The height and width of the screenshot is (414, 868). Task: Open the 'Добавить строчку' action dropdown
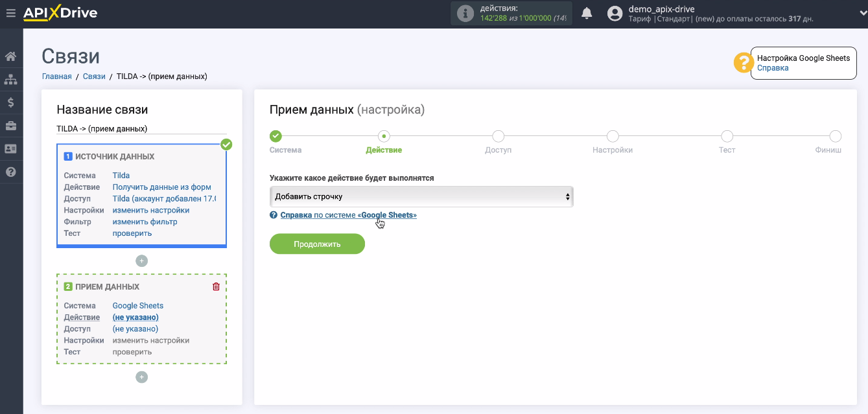(421, 196)
